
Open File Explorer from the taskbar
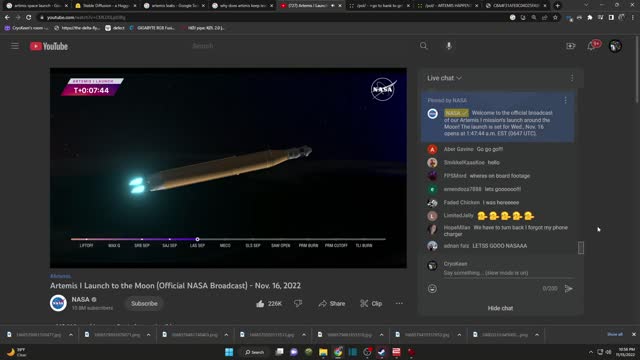pos(323,352)
